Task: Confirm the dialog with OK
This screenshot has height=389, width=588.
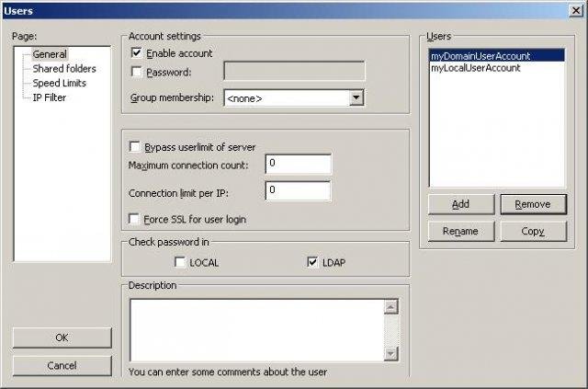Action: click(x=62, y=338)
